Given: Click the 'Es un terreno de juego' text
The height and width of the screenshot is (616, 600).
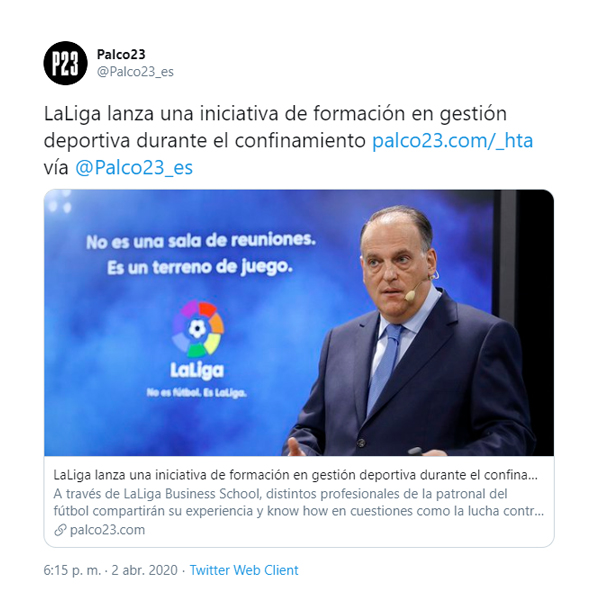Looking at the screenshot, I should click(x=200, y=268).
